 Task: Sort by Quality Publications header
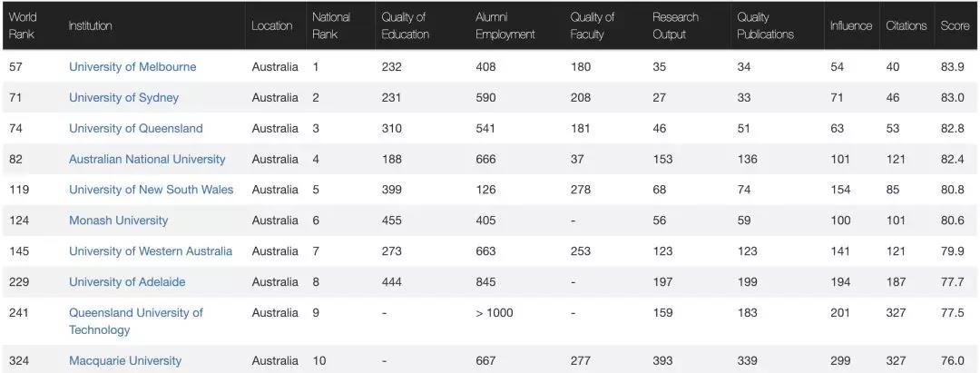point(765,25)
